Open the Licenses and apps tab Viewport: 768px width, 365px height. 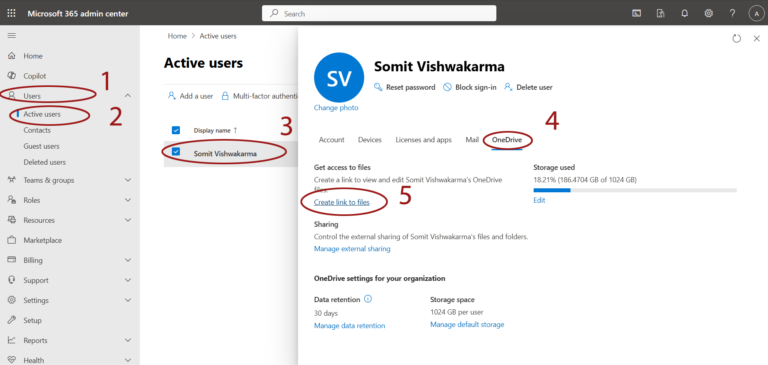tap(424, 140)
